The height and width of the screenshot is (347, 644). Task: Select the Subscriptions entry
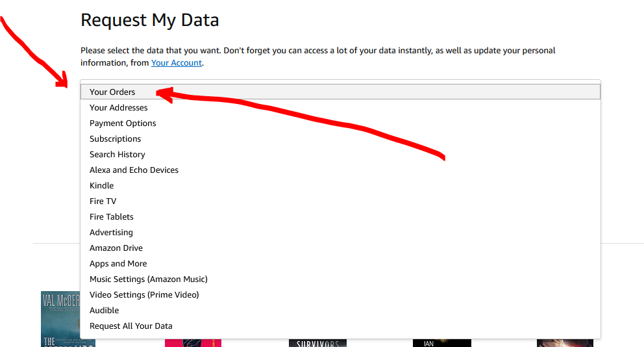(116, 139)
